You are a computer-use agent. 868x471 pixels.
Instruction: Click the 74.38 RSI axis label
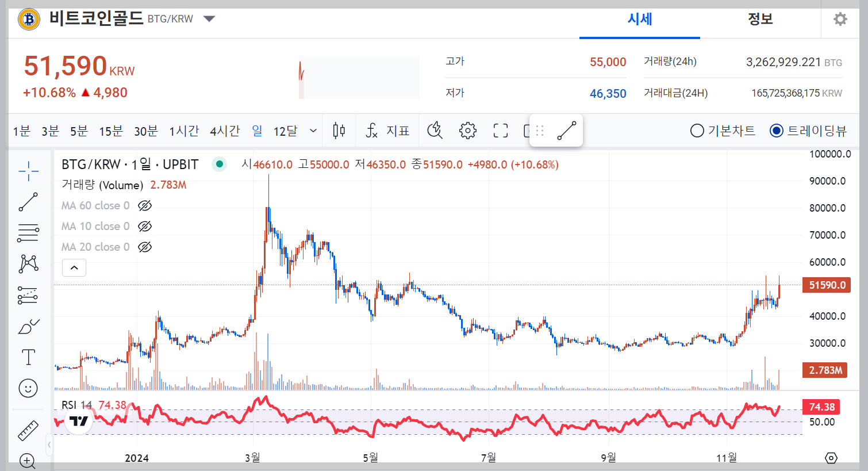[821, 407]
